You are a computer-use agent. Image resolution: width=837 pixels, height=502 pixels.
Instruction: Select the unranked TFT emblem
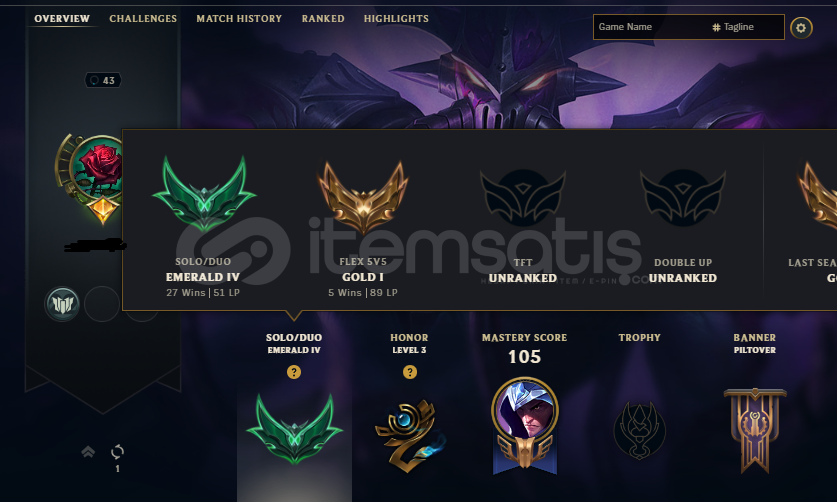(523, 198)
